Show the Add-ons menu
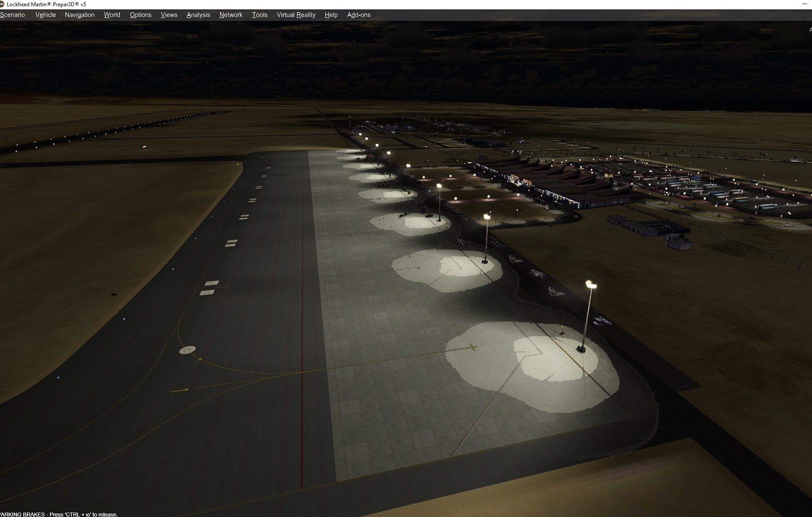 tap(358, 15)
